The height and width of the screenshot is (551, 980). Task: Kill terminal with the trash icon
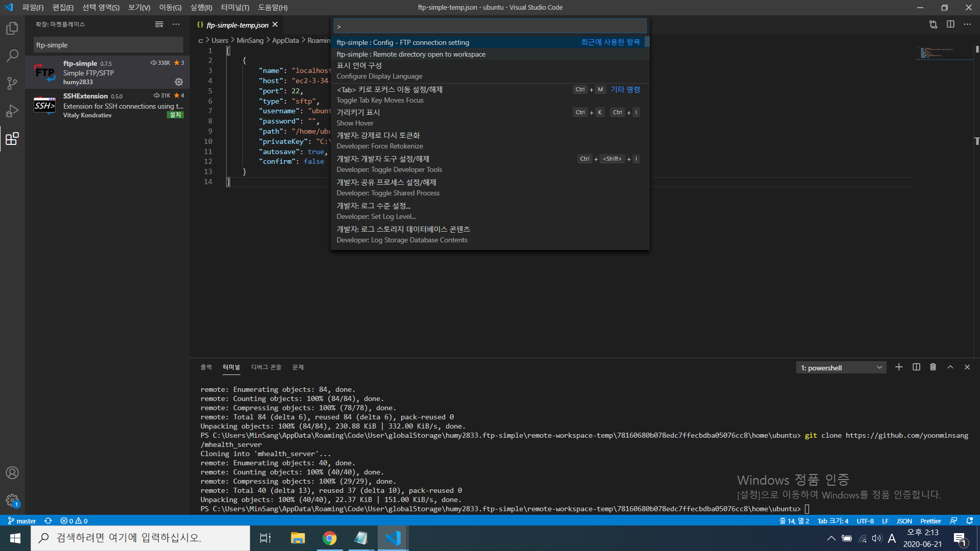coord(933,367)
